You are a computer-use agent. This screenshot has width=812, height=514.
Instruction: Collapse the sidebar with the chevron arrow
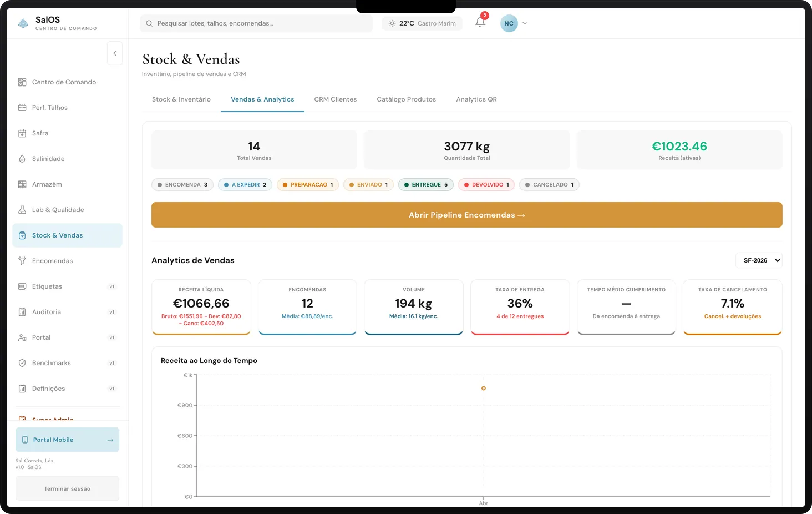pos(115,53)
